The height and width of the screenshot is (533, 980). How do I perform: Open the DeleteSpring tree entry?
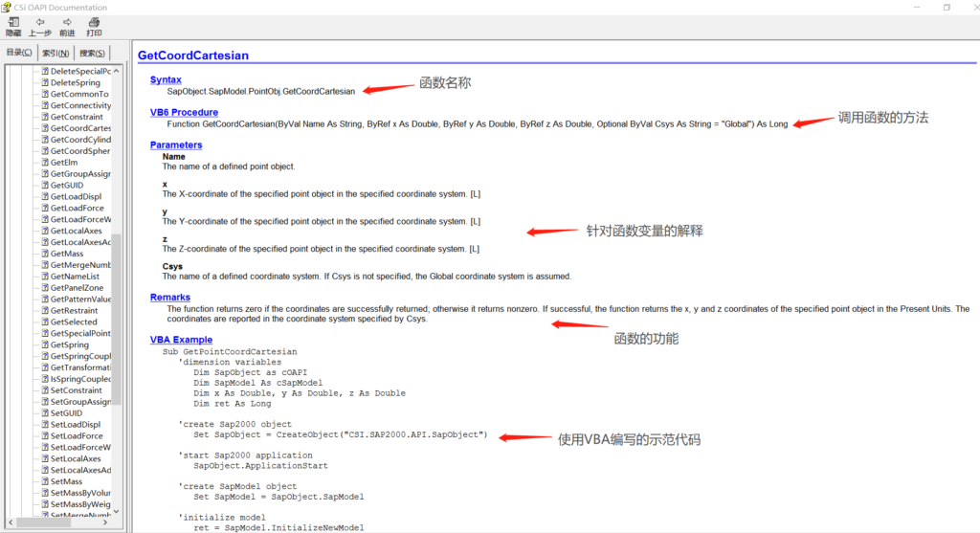coord(75,83)
